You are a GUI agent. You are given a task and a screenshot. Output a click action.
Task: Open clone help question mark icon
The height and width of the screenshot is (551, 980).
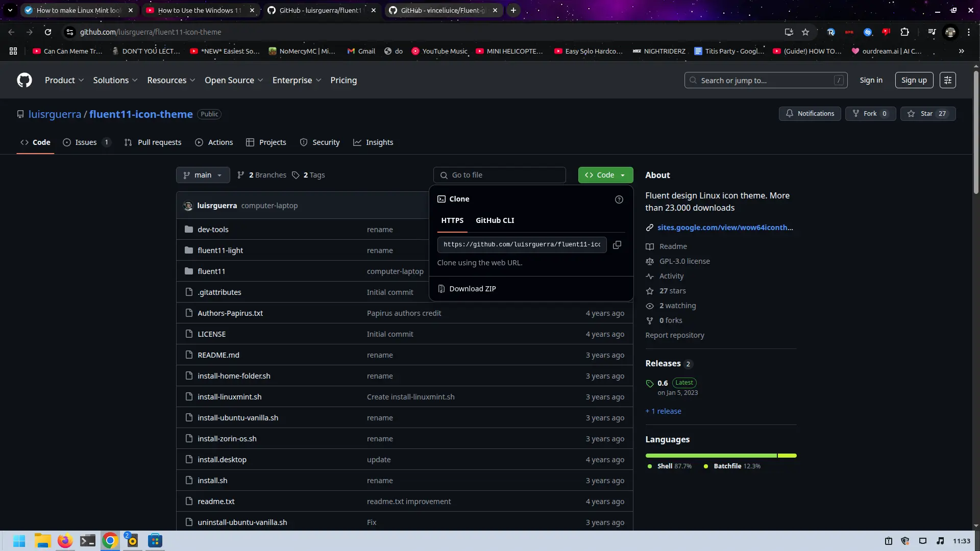click(619, 199)
